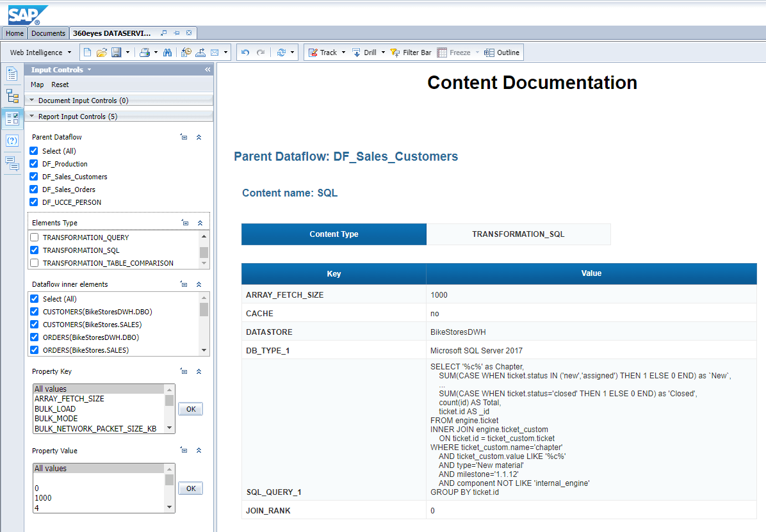Deselect CUSTOMERS(BikeStores.SALES) in Dataflow inner elements
The image size is (766, 532).
pos(33,325)
